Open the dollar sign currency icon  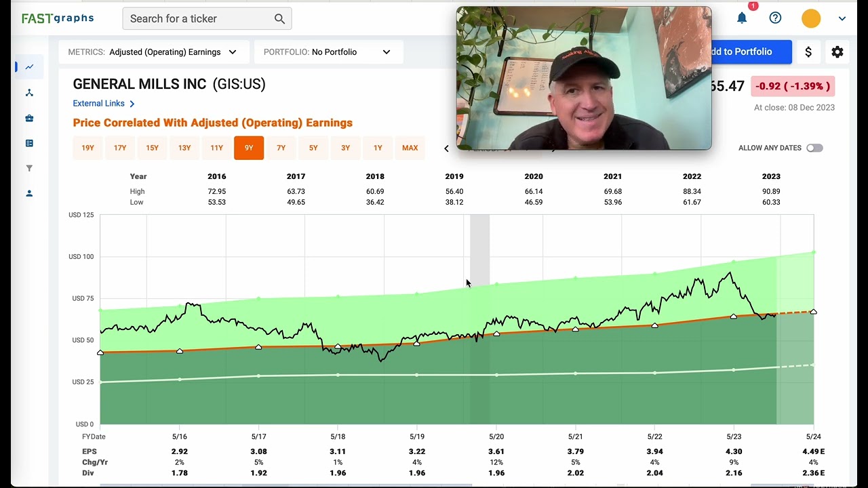pos(808,52)
